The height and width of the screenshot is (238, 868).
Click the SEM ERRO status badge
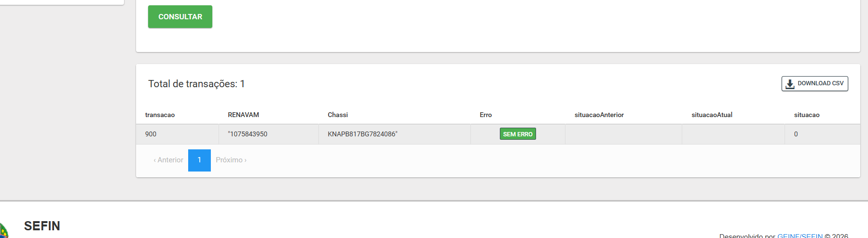coord(518,134)
